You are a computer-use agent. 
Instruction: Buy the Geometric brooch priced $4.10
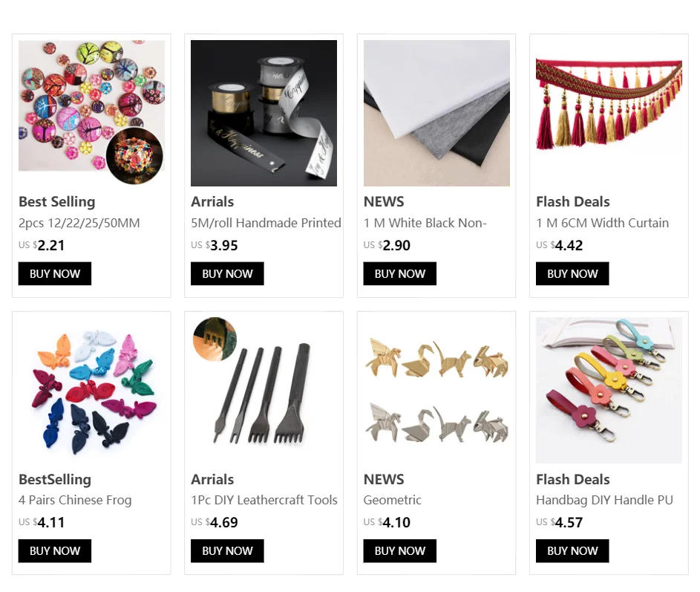400,551
